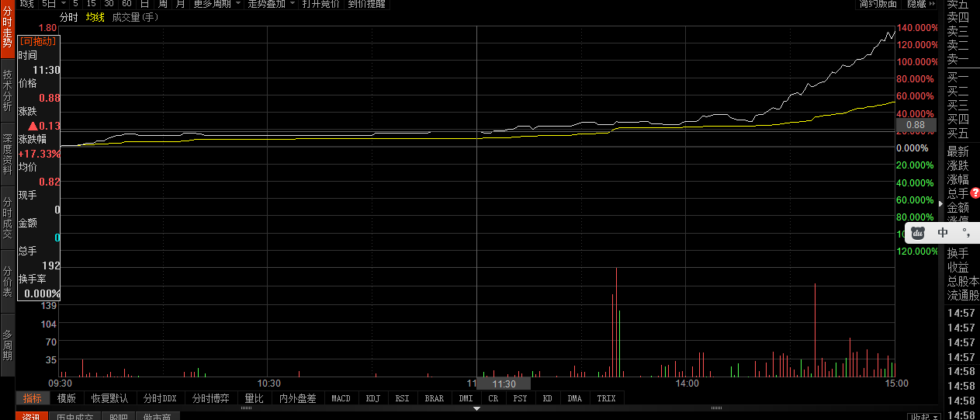The height and width of the screenshot is (420, 980).
Task: Click the small arrow beside the right quote panel
Action: (x=941, y=203)
